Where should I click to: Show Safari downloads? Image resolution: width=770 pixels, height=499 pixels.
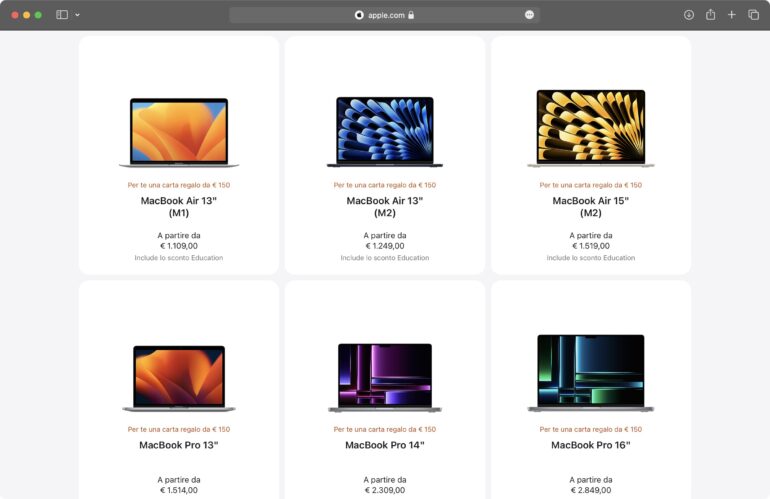coord(689,15)
